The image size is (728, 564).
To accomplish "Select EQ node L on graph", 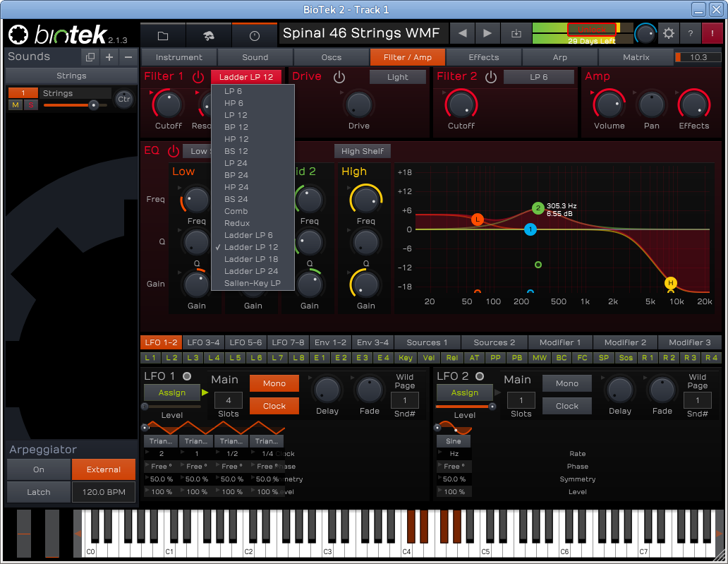I will click(x=478, y=220).
